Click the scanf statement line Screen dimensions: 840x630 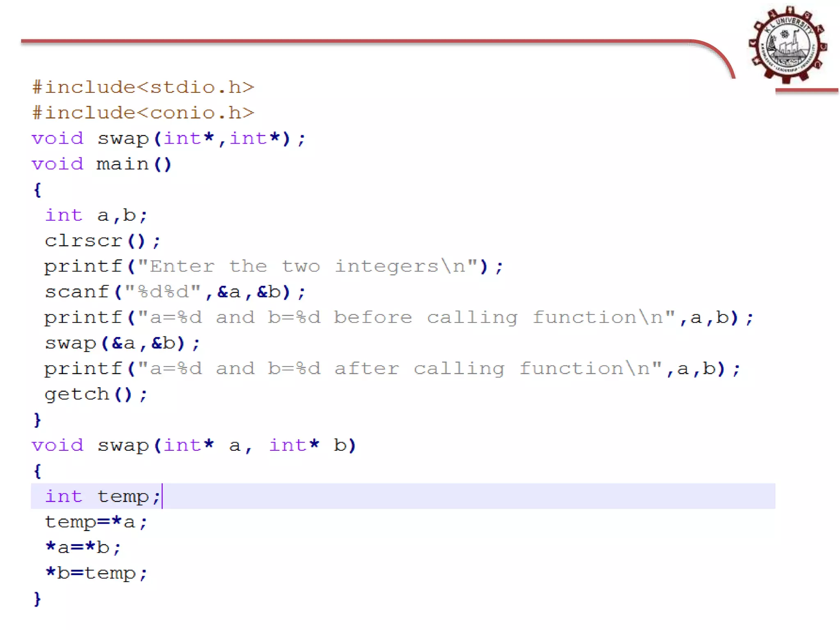point(175,292)
